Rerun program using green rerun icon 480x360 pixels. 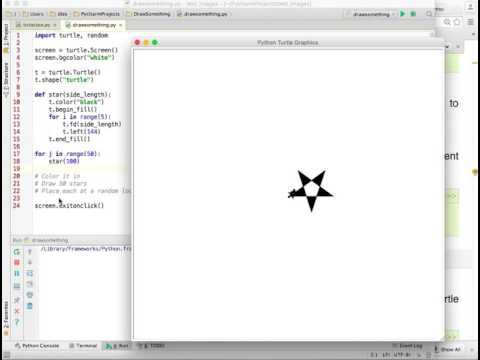point(17,252)
